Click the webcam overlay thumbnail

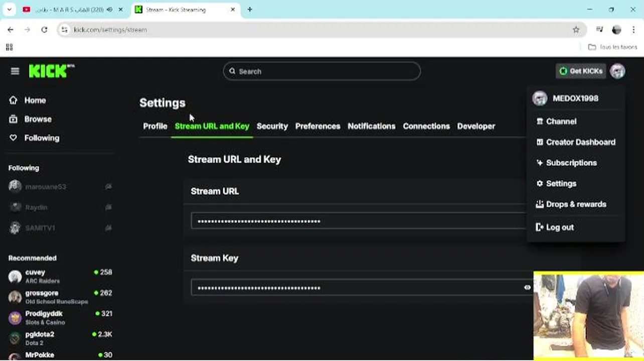point(589,316)
